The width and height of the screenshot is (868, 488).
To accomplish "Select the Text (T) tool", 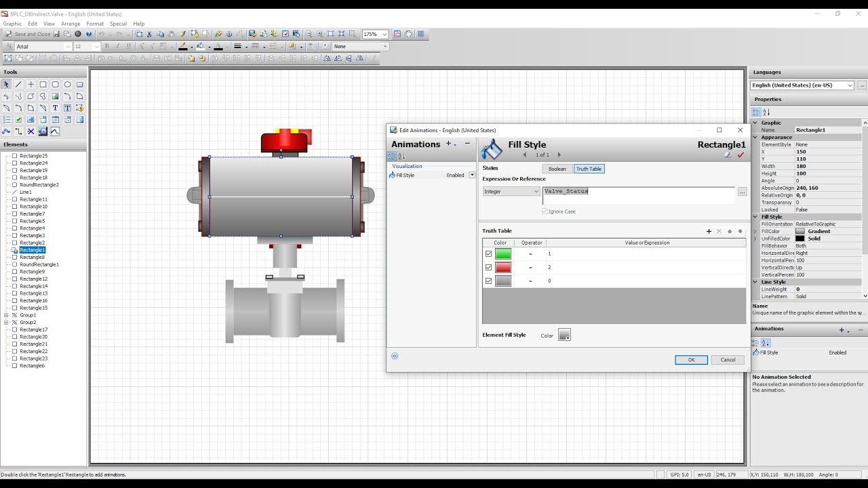I will [55, 108].
